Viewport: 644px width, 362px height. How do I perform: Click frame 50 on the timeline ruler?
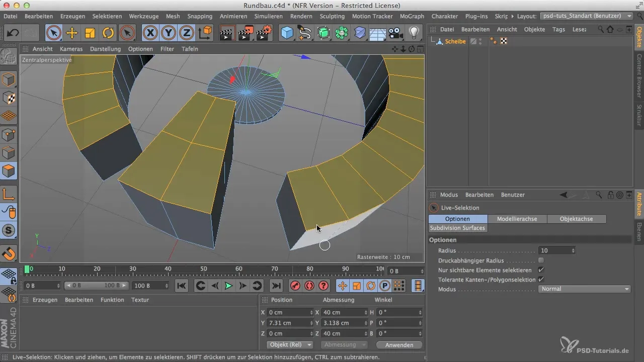204,270
